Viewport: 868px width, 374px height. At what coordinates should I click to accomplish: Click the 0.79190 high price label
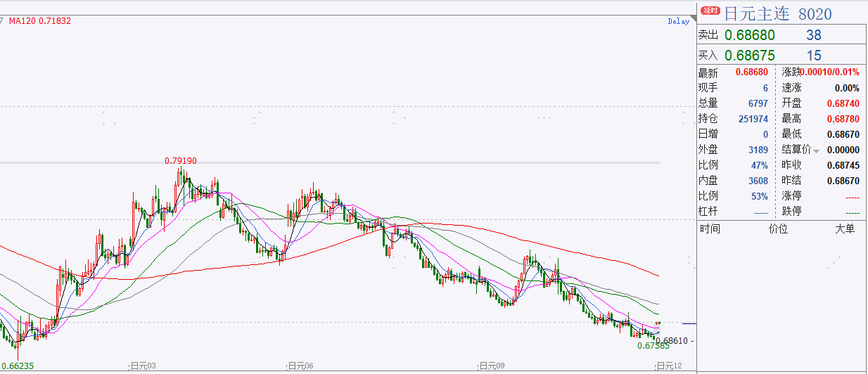pos(181,161)
